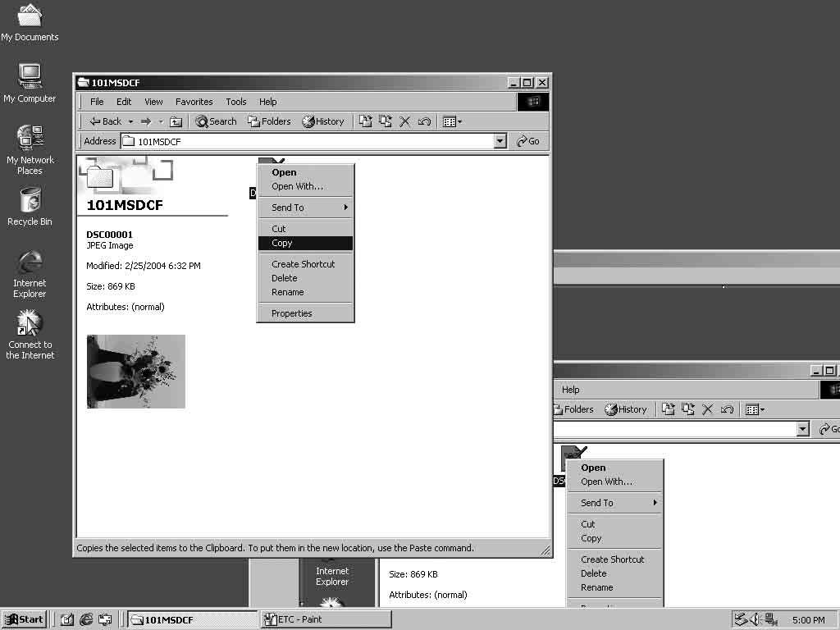Screen dimensions: 840x630
Task: Click the Delete X icon under the Help menu with Tools
Action: (x=405, y=121)
